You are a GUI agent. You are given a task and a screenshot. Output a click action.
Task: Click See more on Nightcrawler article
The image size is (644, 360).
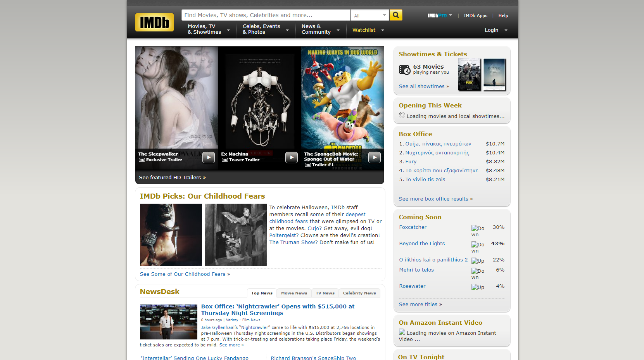click(231, 345)
